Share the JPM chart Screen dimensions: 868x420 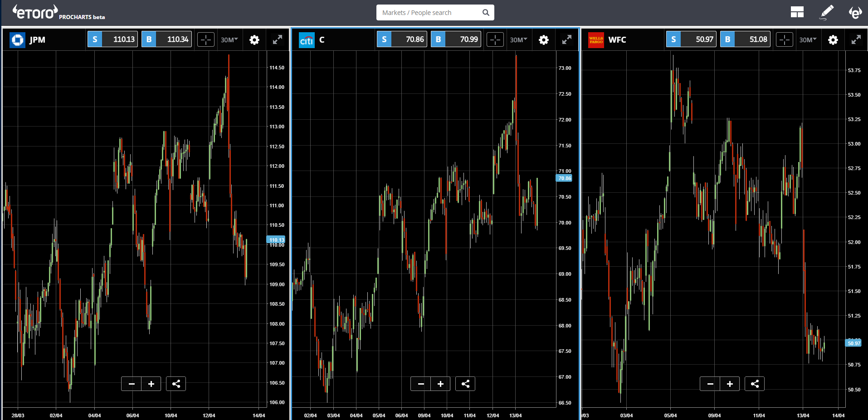click(176, 384)
